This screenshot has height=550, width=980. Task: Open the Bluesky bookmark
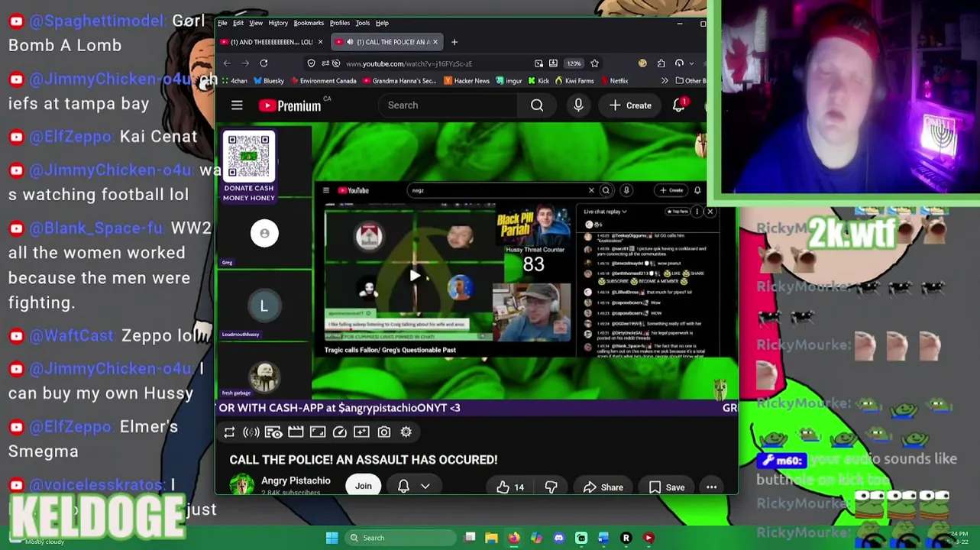(269, 81)
